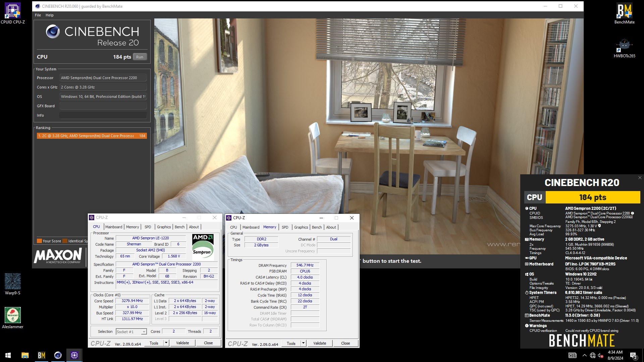
Task: Click Close button in left CPU-Z window
Action: coord(208,343)
